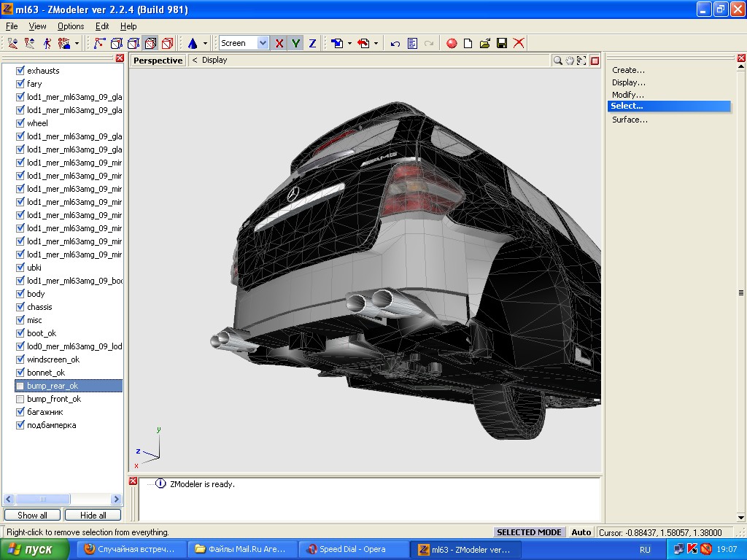The width and height of the screenshot is (747, 560).
Task: Uncheck the exhausts object checkbox
Action: 20,71
